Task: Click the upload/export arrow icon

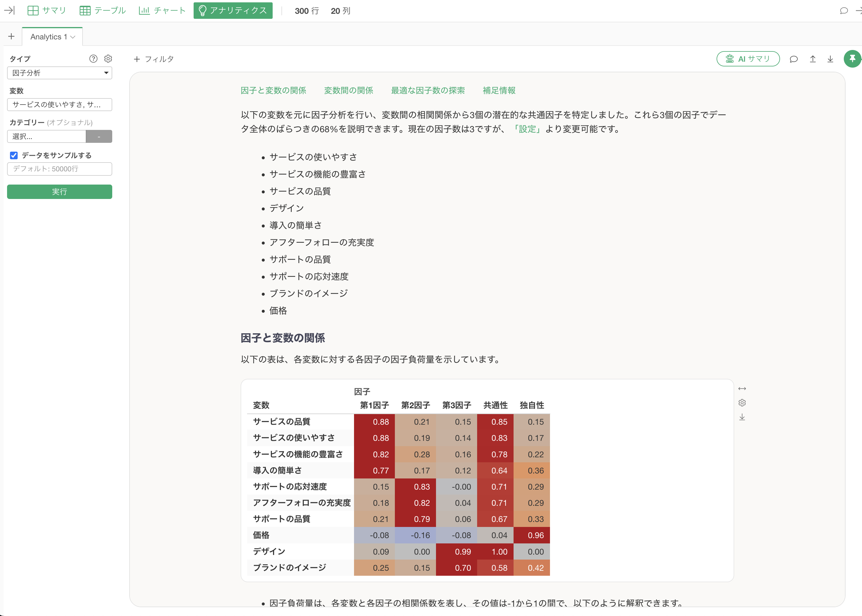Action: [813, 59]
